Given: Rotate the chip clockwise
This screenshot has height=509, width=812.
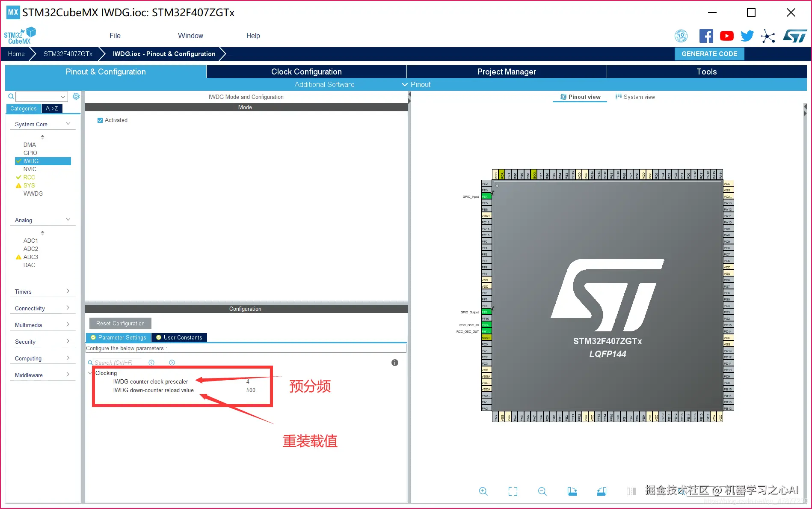Looking at the screenshot, I should pyautogui.click(x=572, y=491).
